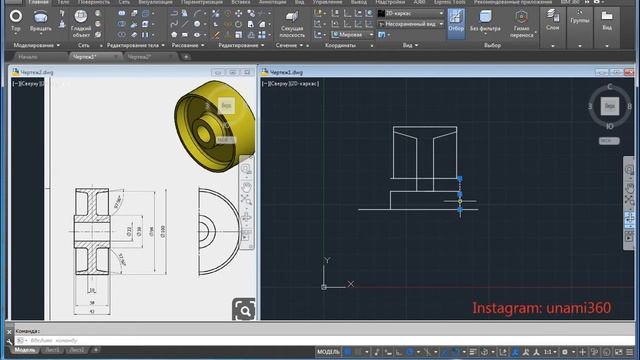The image size is (640, 360).
Task: Click Pan hand icon in Чертеж1 navigation bar
Action: pyautogui.click(x=629, y=188)
